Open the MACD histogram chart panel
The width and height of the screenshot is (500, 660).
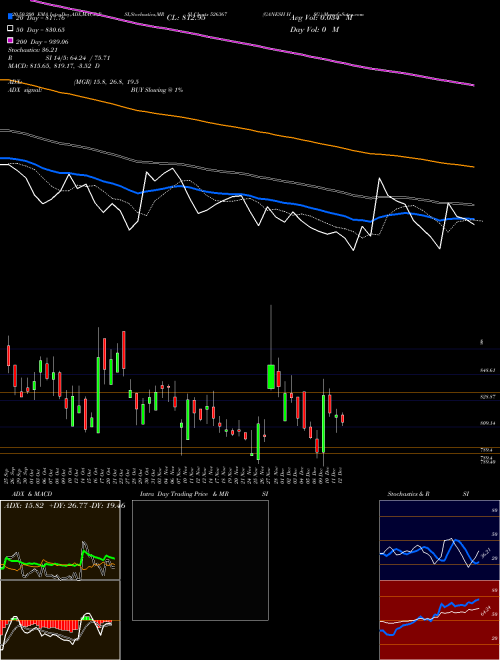tap(60, 620)
